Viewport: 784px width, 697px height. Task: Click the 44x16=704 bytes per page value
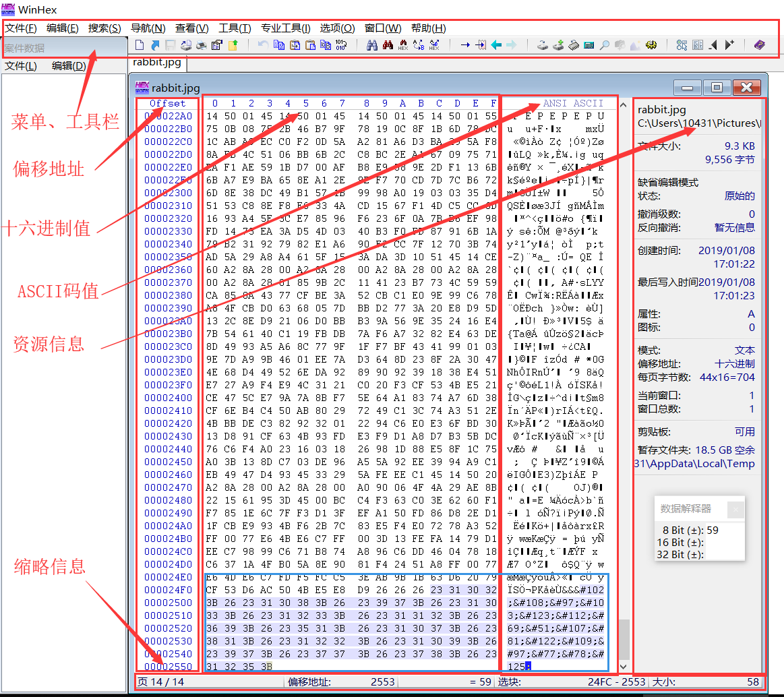coord(727,377)
